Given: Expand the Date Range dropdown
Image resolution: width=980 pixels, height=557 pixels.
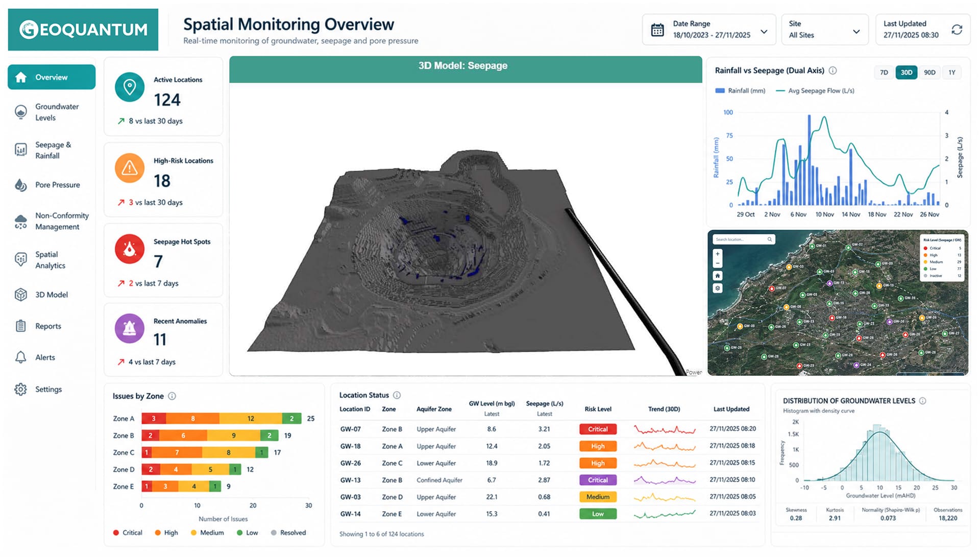Looking at the screenshot, I should pyautogui.click(x=764, y=32).
